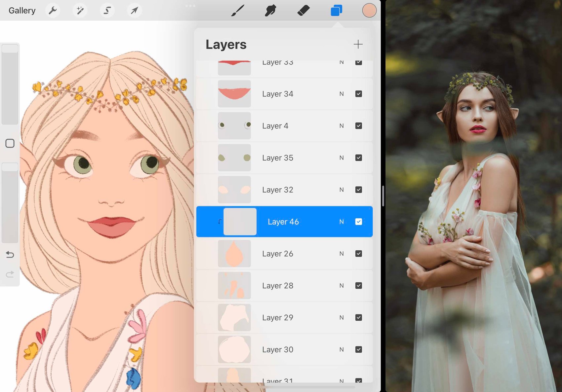Click the "Layer 28" name text

(278, 286)
